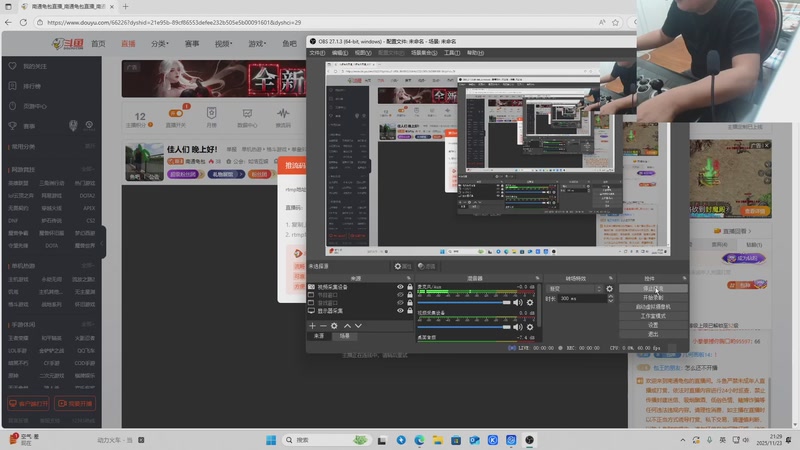Open OBS 设置 button in controls

653,325
